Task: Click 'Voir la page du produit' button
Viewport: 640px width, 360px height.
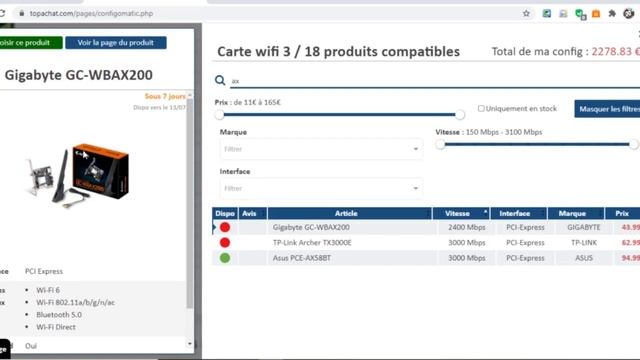Action: 116,42
